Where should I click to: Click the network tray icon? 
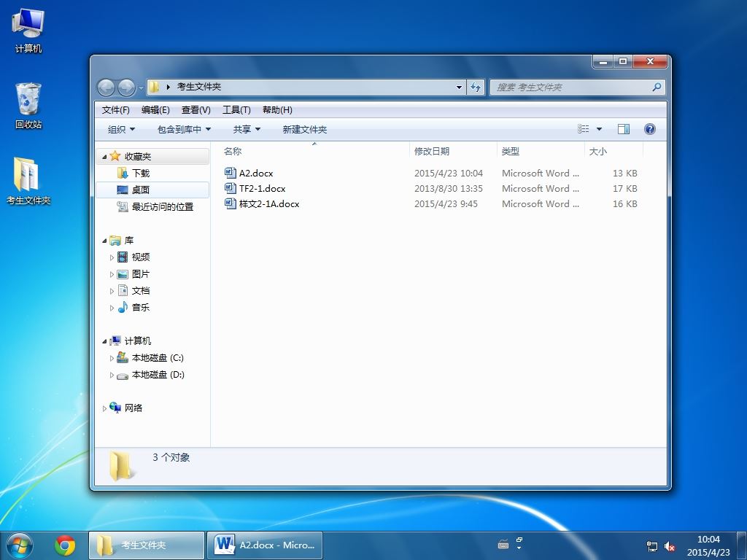tap(651, 547)
